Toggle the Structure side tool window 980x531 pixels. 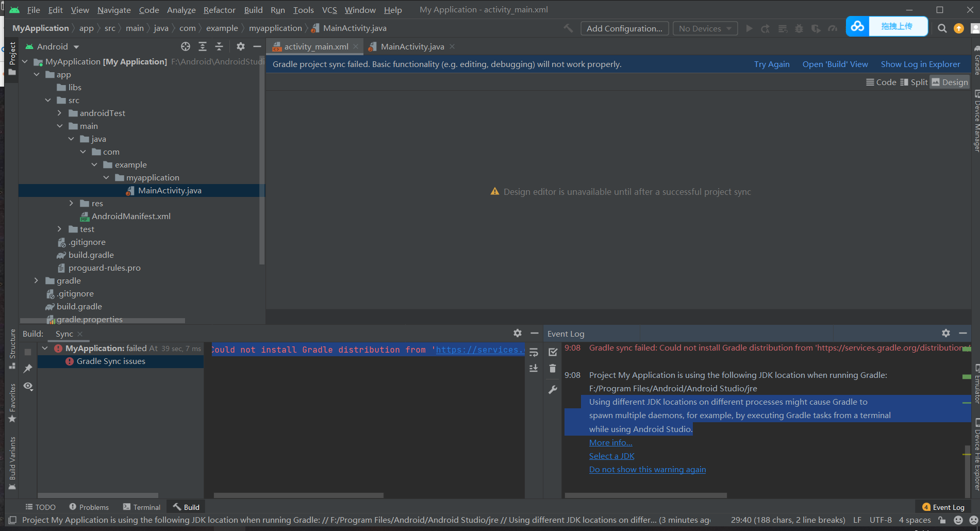tap(12, 349)
